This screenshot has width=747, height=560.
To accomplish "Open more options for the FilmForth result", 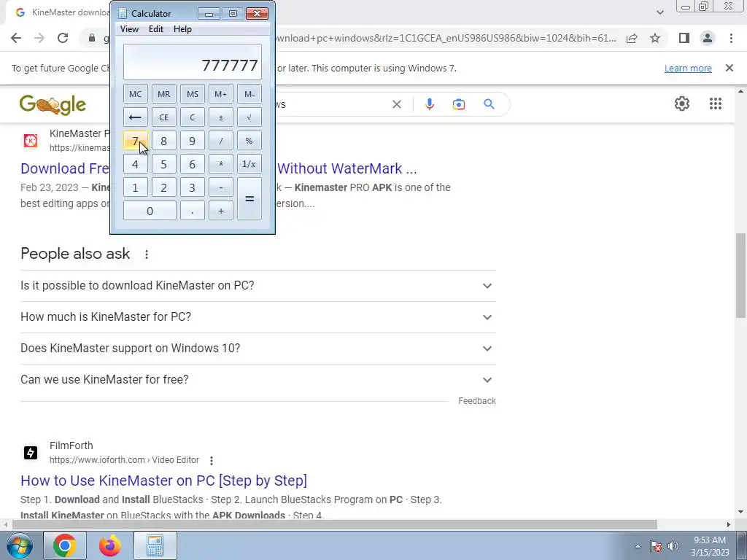I will click(x=212, y=461).
